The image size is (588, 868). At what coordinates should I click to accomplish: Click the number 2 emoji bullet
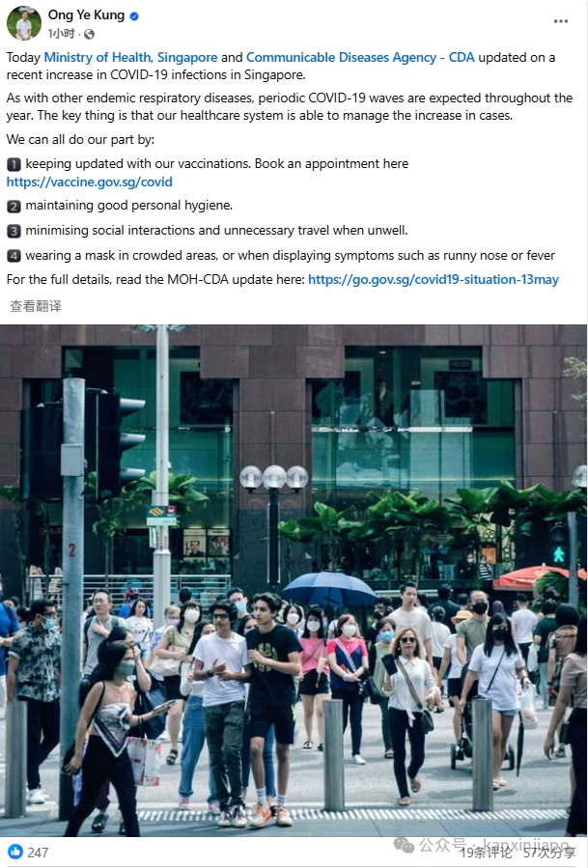tap(14, 206)
